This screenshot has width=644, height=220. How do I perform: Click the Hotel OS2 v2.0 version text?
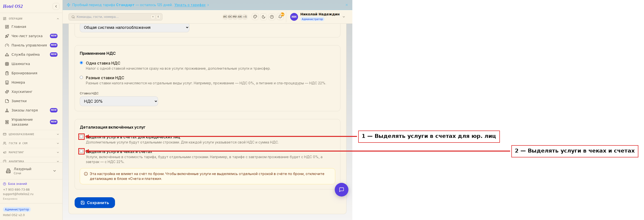pyautogui.click(x=14, y=215)
